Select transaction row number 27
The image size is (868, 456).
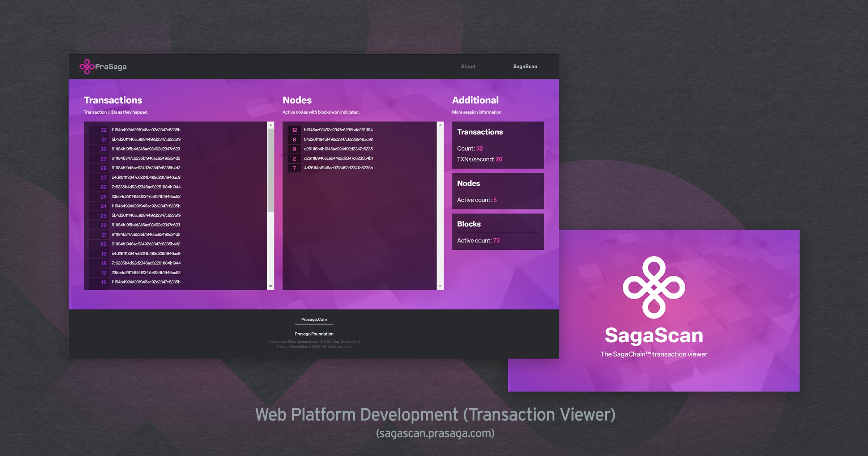pos(145,177)
